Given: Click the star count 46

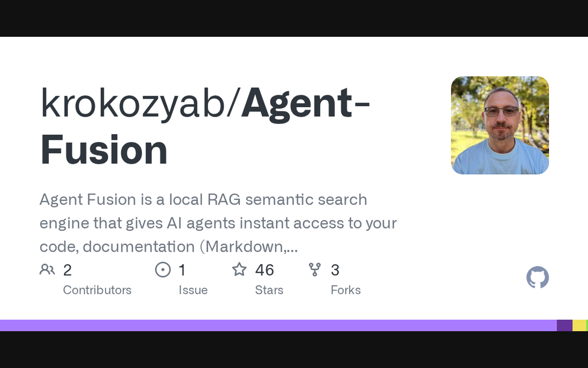Looking at the screenshot, I should coord(265,270).
